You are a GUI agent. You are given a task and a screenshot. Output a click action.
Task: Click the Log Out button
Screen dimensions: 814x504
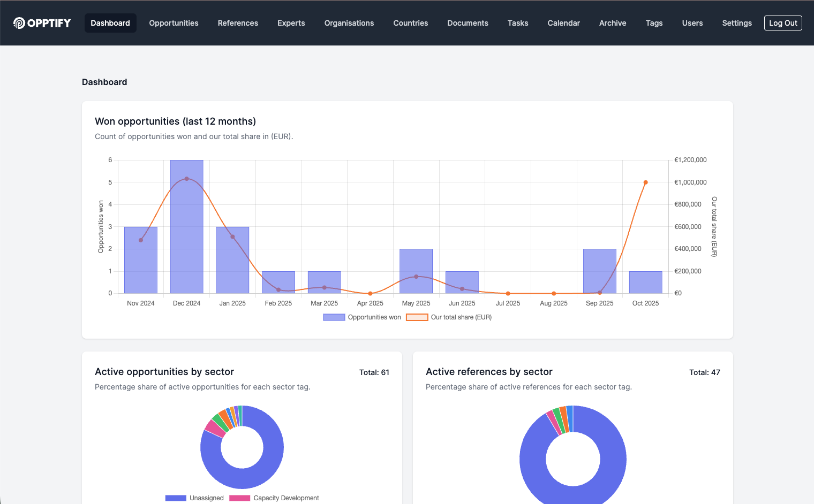coord(783,23)
